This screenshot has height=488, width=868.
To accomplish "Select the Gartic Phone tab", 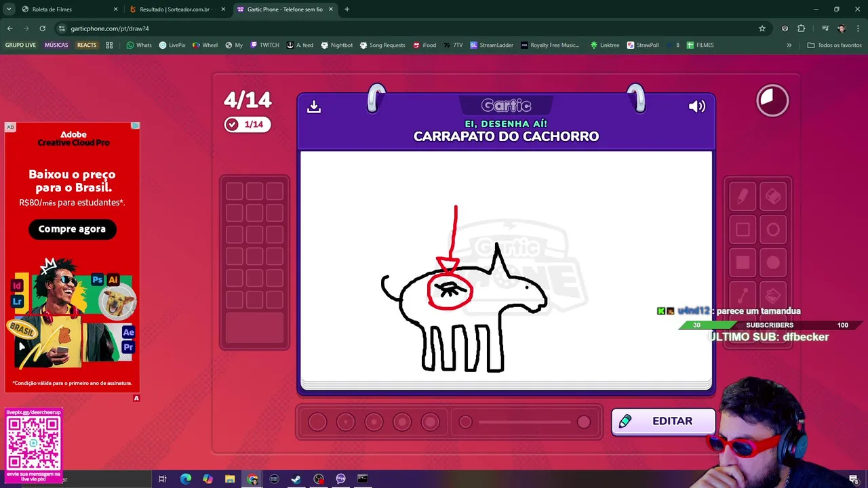I will (285, 9).
